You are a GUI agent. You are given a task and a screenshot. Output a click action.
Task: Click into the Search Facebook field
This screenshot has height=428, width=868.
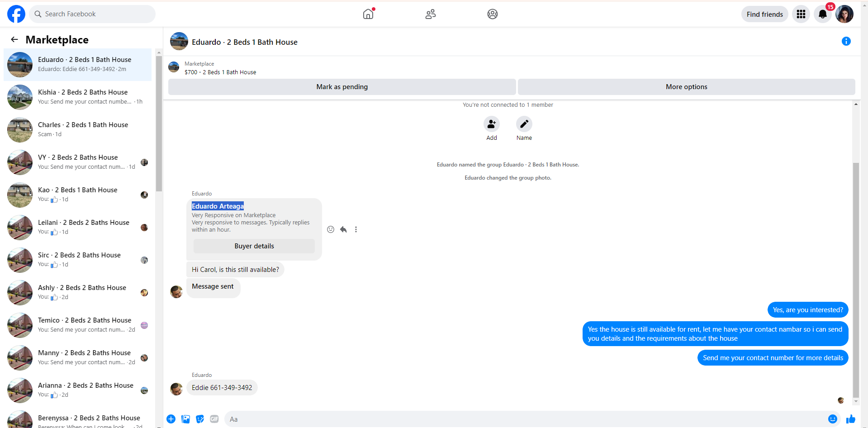pos(92,14)
